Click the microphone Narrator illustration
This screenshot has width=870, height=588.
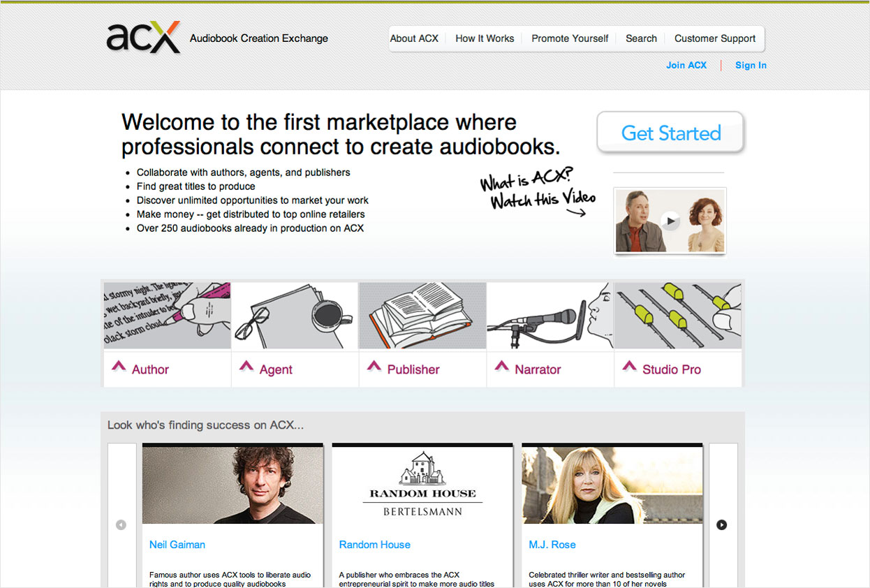[x=550, y=316]
